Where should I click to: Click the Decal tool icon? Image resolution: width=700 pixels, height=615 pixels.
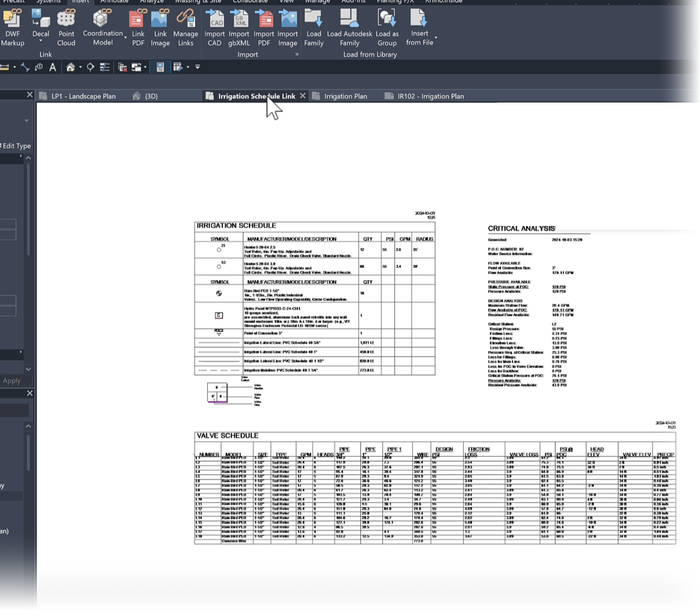(x=41, y=18)
